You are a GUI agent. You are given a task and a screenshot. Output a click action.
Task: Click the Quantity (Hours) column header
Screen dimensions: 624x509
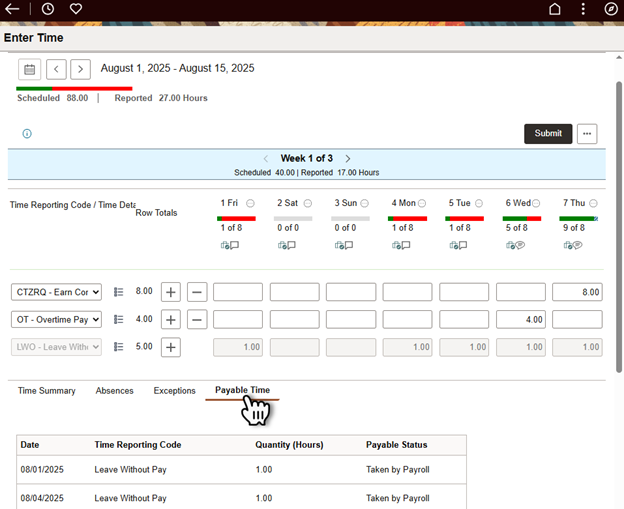pos(289,445)
